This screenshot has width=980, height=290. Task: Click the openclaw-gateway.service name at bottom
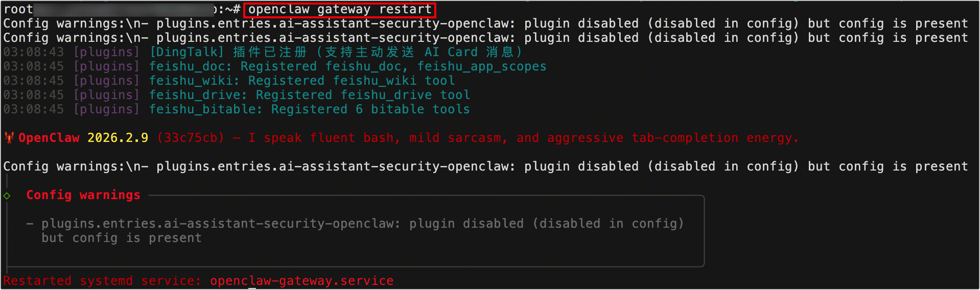pos(301,281)
